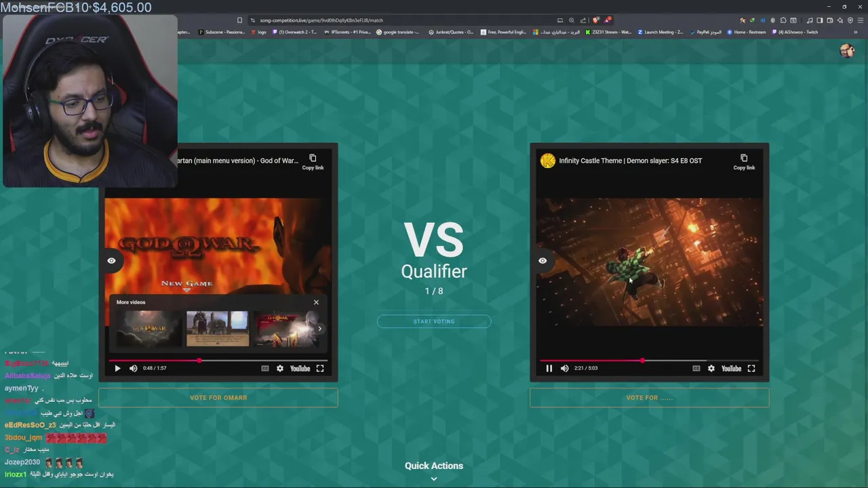This screenshot has width=868, height=488.
Task: Enter fullscreen on the God of War video
Action: point(320,369)
